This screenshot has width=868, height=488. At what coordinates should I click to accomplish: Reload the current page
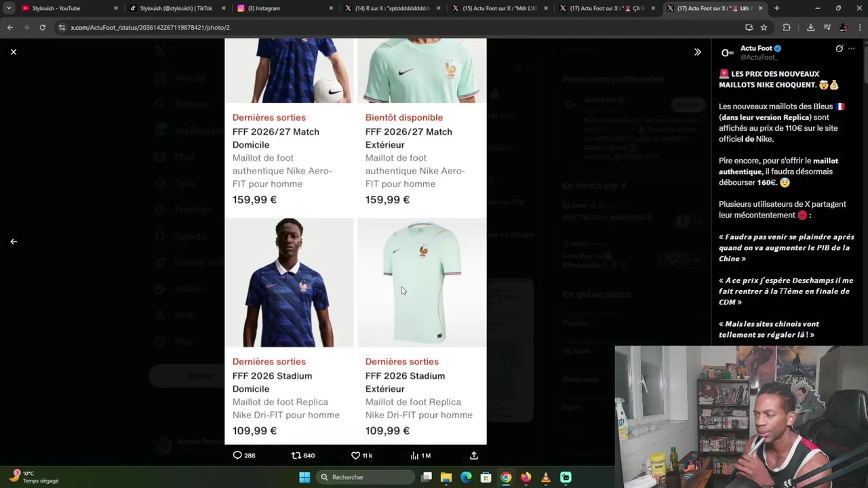coord(42,27)
